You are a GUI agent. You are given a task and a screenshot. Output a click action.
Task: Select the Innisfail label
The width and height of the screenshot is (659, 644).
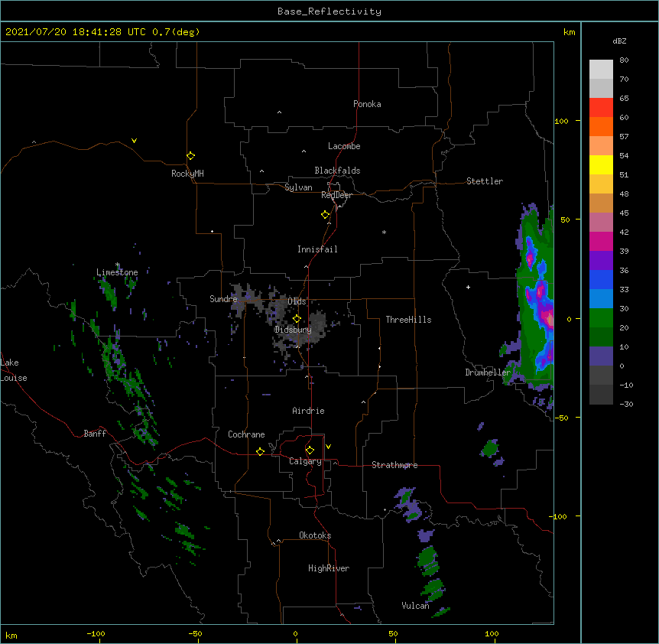pyautogui.click(x=317, y=249)
